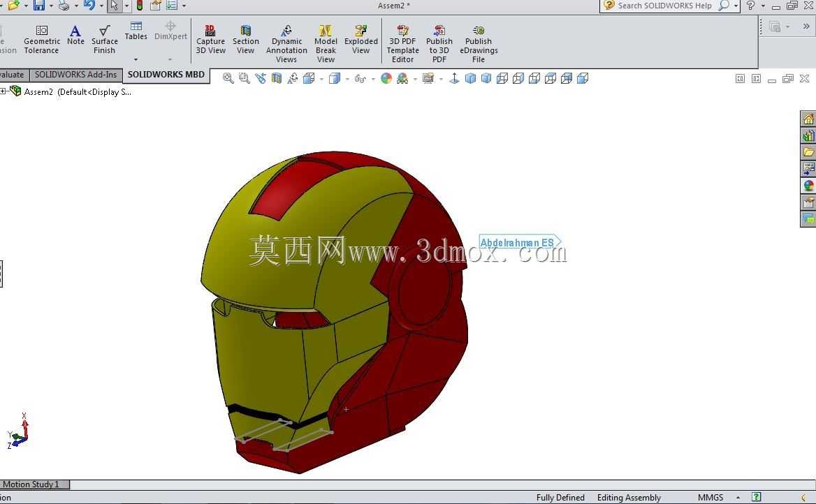Open Options checklist icon
This screenshot has width=816, height=504.
172,5
